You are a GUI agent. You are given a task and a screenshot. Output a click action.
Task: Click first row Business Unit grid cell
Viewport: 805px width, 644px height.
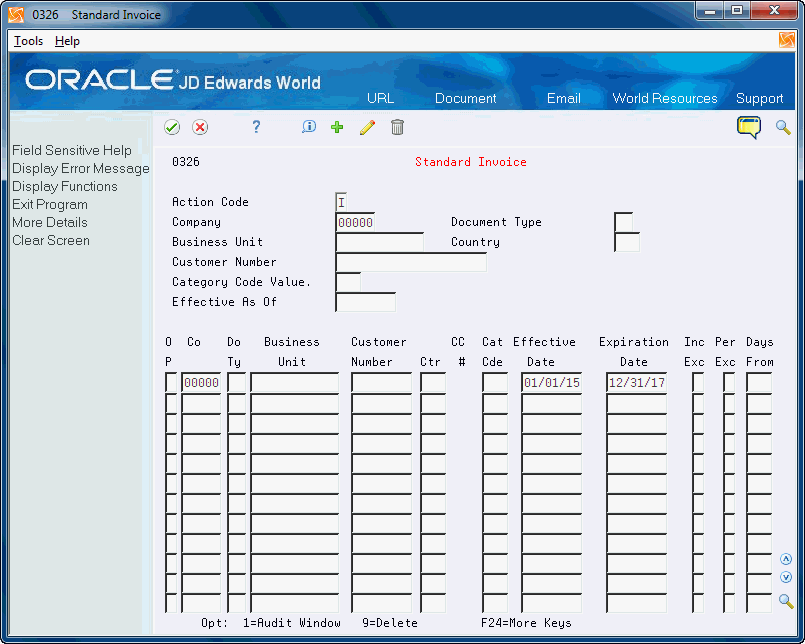[295, 383]
